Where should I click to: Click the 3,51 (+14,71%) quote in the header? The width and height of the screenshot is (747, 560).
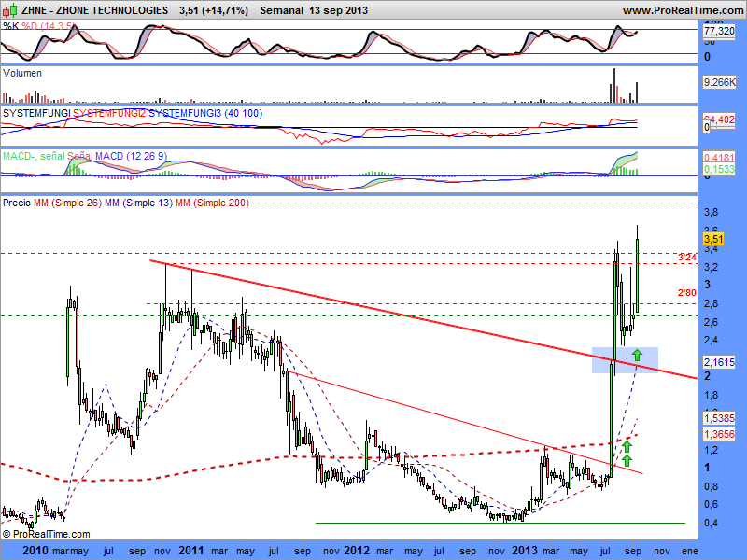[x=214, y=10]
